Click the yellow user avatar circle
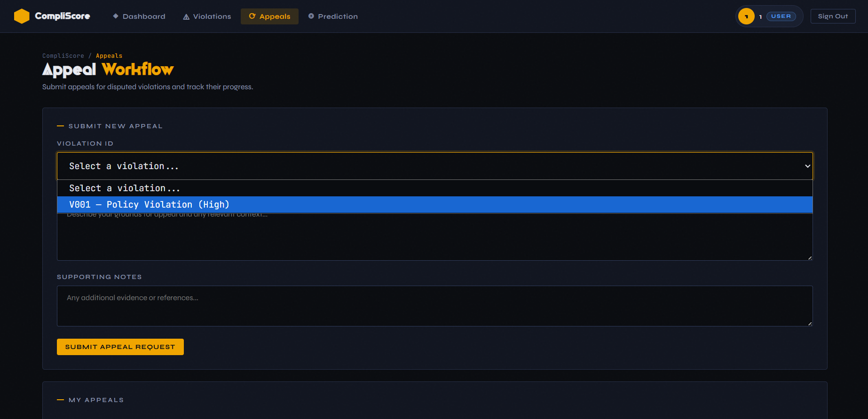Viewport: 868px width, 419px height. pos(746,16)
